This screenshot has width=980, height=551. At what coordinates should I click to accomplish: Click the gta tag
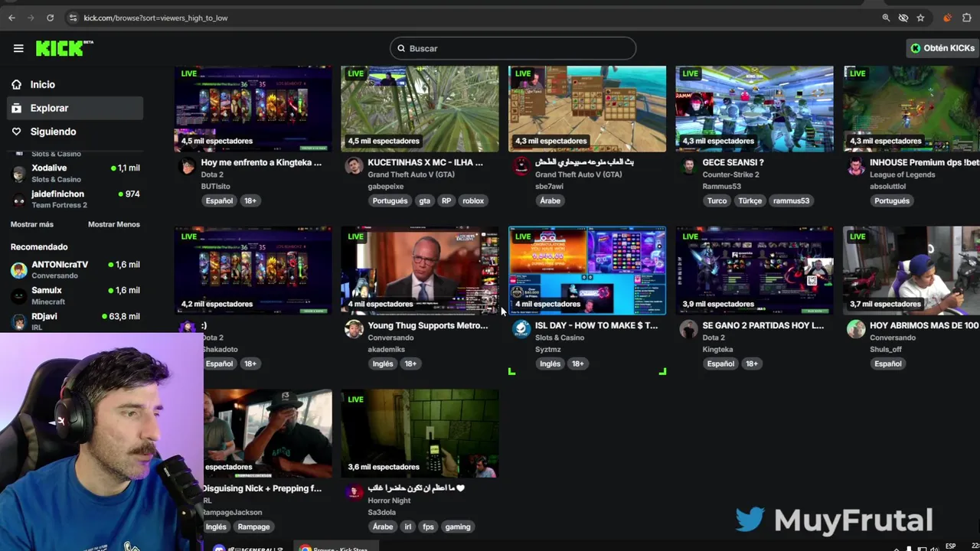point(424,201)
